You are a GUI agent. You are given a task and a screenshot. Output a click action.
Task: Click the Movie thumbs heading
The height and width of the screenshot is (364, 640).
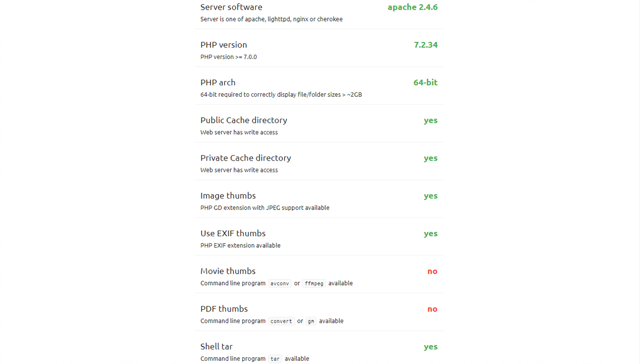pos(228,271)
